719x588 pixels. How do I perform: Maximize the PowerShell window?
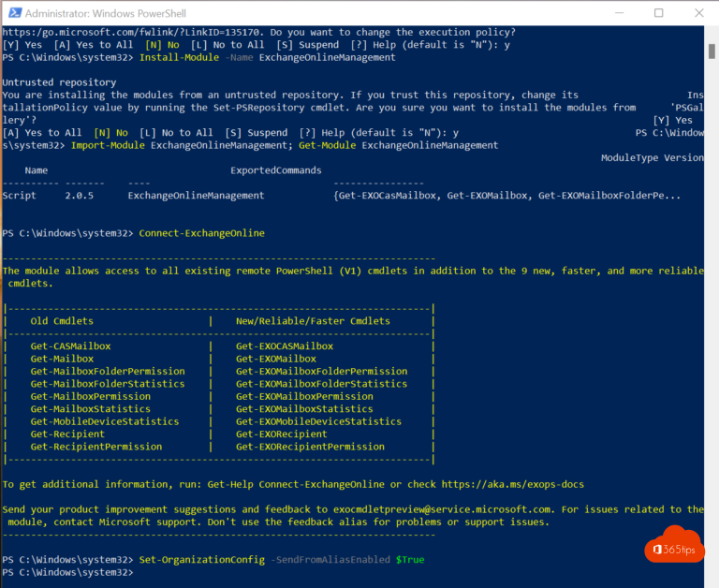tap(658, 13)
